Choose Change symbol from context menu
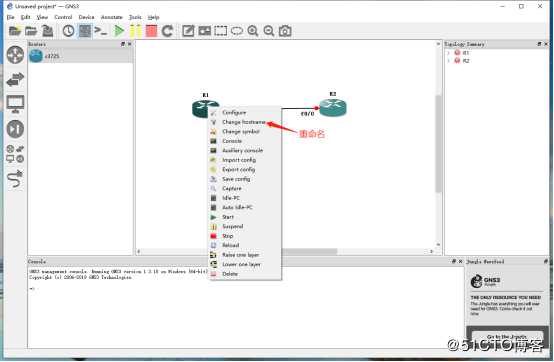The height and width of the screenshot is (362, 554). tap(245, 131)
